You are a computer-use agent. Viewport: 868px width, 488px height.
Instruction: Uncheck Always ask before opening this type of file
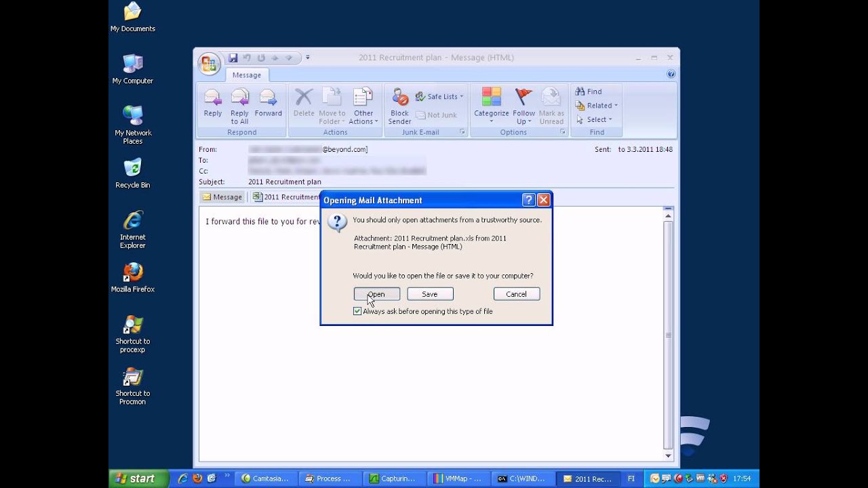357,311
